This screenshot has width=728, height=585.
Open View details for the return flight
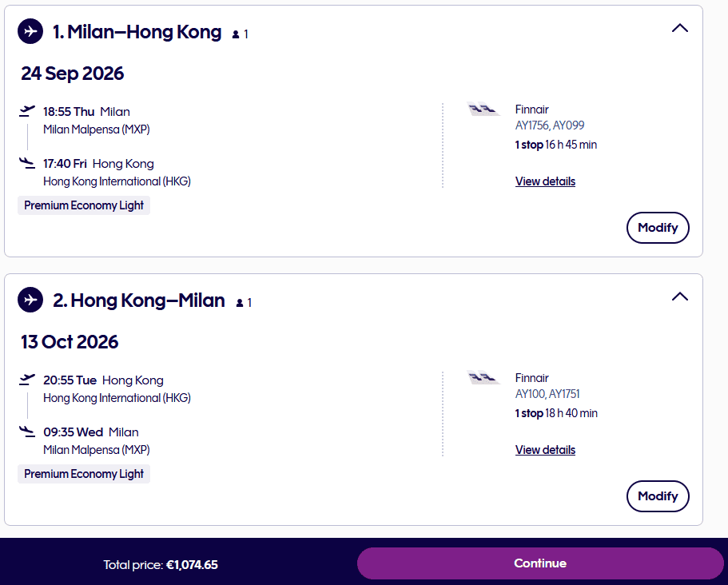coord(545,450)
